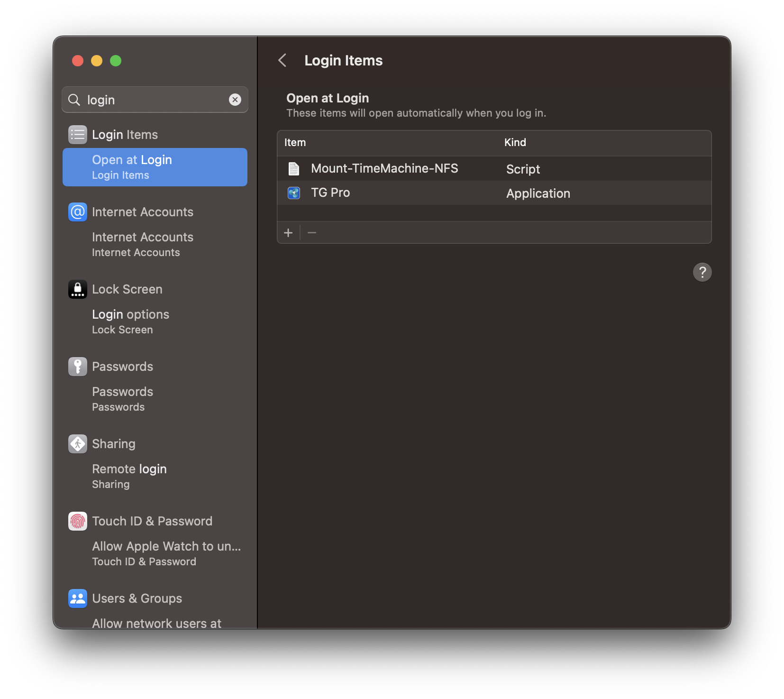Open Login options under Lock Screen
784x699 pixels.
click(130, 314)
